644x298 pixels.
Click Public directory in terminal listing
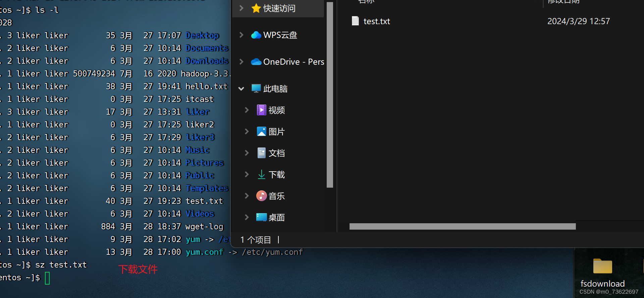tap(200, 175)
